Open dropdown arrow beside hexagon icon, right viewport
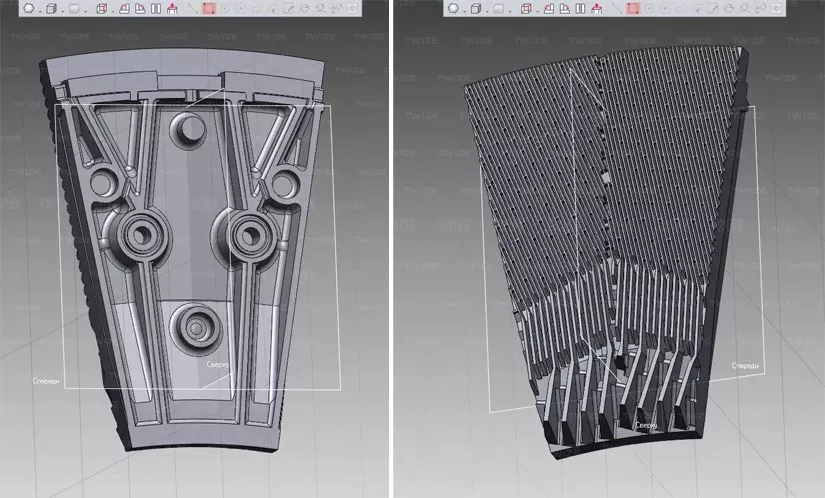The width and height of the screenshot is (825, 498). click(465, 11)
